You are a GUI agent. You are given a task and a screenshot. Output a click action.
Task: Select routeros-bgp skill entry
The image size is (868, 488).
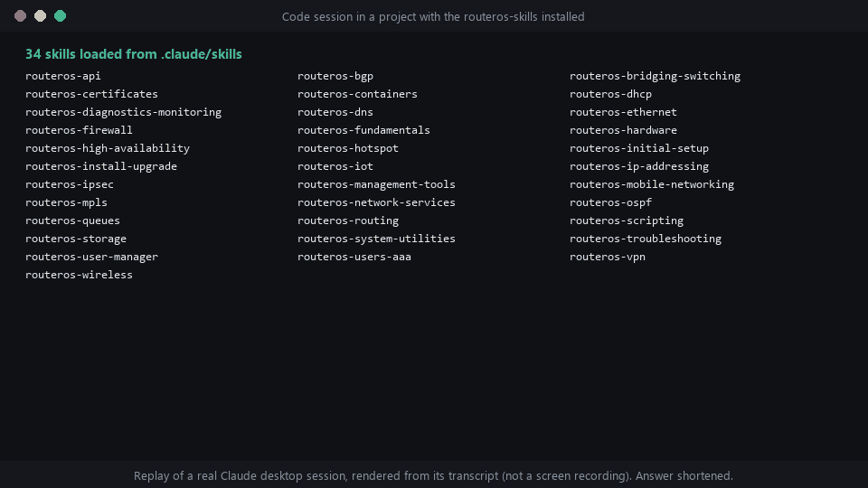[335, 76]
